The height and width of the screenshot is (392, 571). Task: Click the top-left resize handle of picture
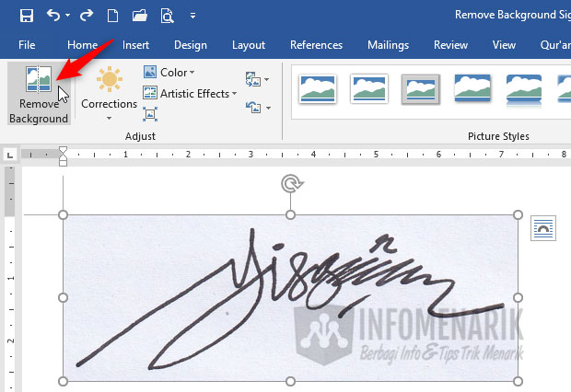[x=63, y=214]
